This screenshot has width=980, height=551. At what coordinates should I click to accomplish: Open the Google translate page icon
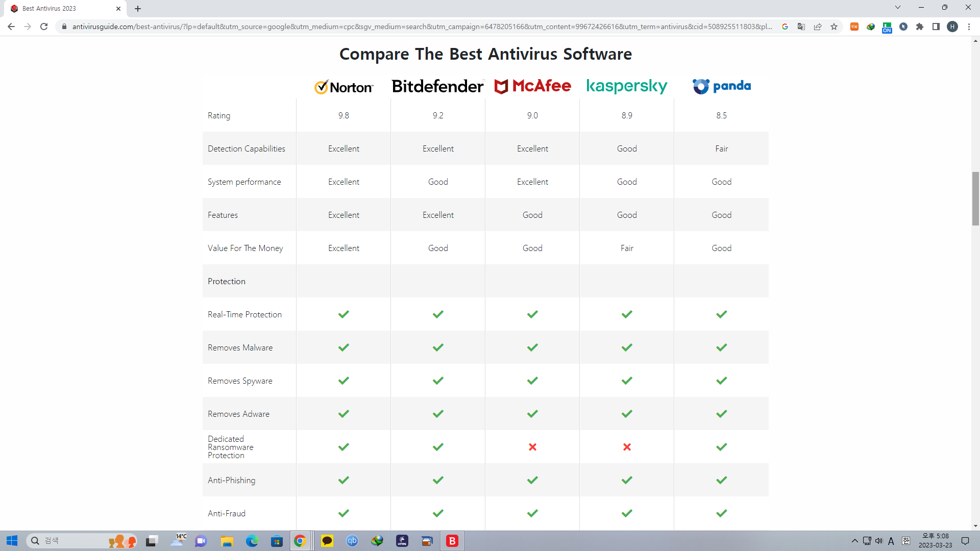point(801,27)
